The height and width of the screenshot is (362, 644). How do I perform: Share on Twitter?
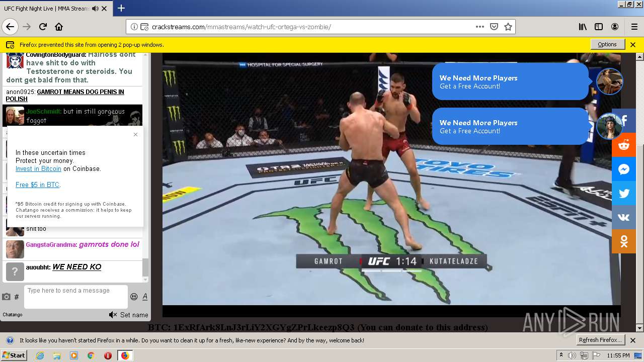624,194
